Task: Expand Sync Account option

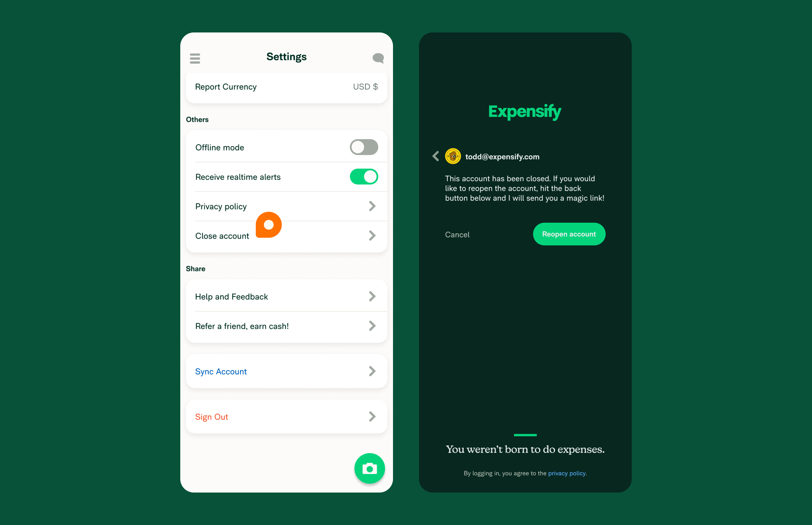Action: [371, 371]
